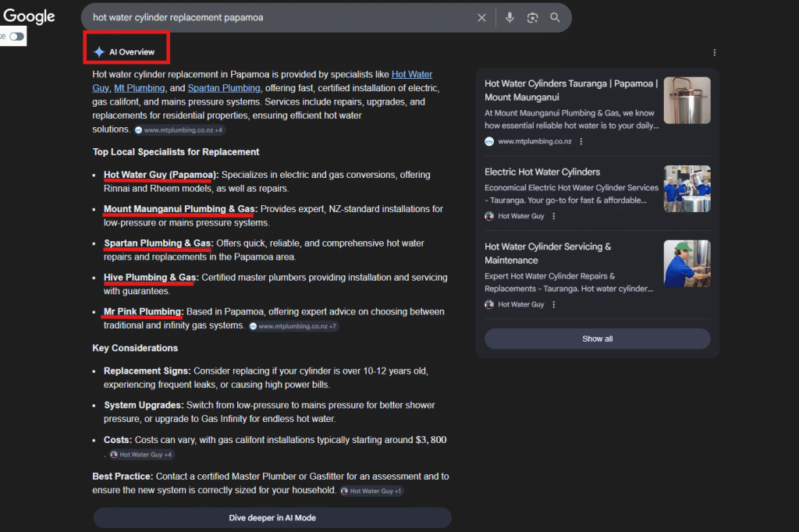Open Hot Water Cylinder Servicing & Maintenance title
The image size is (799, 532).
548,254
